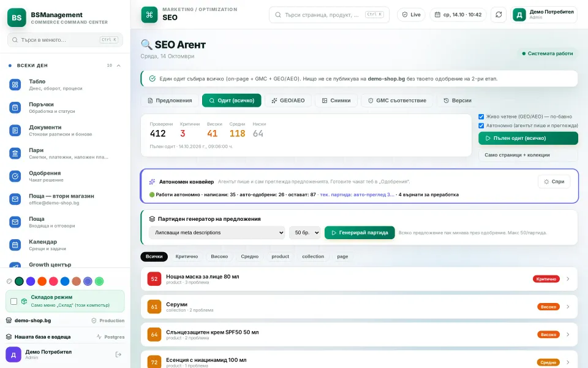The image size is (588, 368).
Task: Click the Production shield icon
Action: [x=94, y=321]
